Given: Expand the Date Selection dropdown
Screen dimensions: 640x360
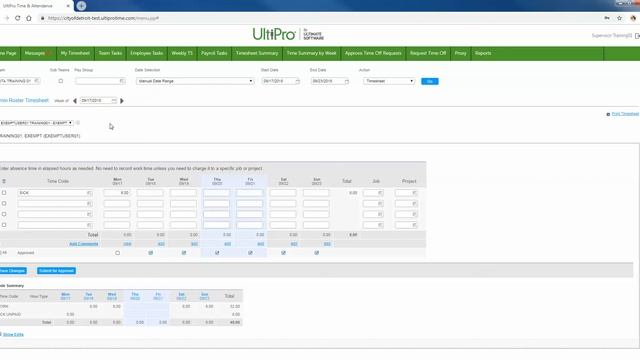Looking at the screenshot, I should 195,81.
